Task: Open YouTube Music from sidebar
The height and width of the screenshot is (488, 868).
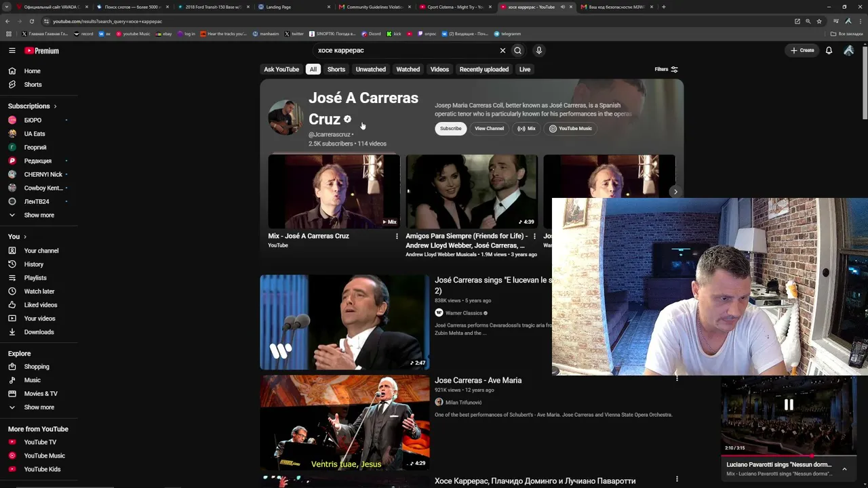Action: point(45,455)
